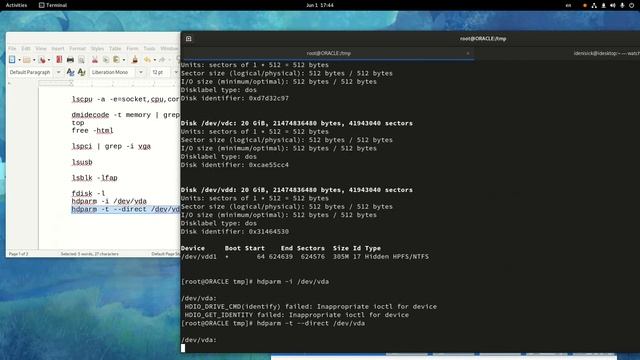
Task: Click the new tab icon in terminal header
Action: coord(189,39)
